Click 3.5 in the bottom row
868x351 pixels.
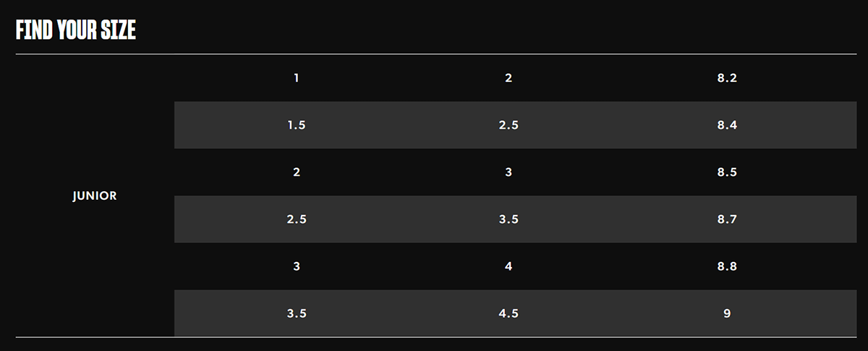point(297,313)
